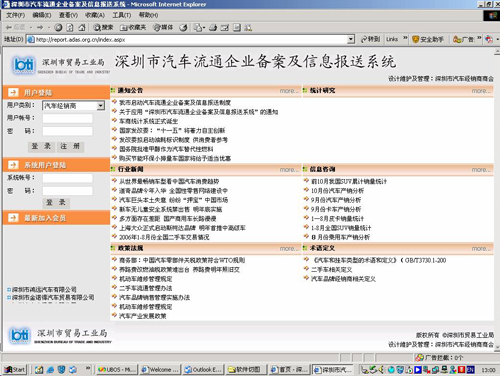Image resolution: width=500 pixels, height=376 pixels.
Task: Print the page using the printer icon
Action: (x=213, y=27)
